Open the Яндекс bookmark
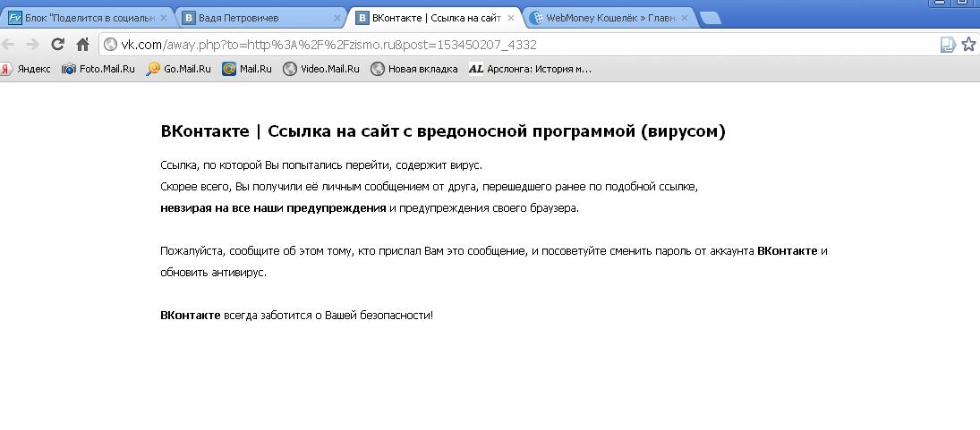 point(26,69)
